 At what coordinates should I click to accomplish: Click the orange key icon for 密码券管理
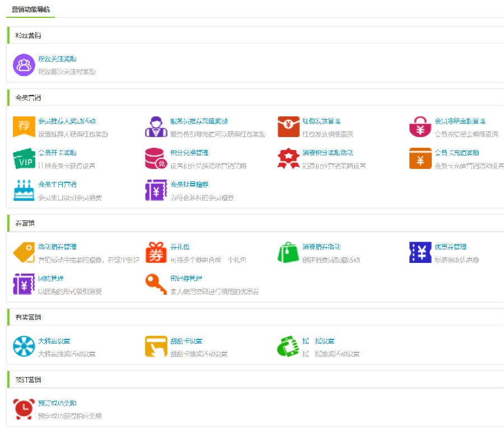[156, 284]
